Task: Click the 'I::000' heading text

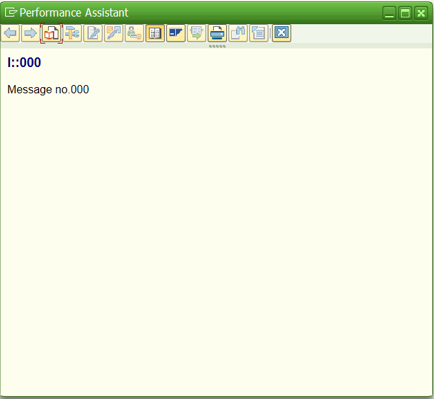Action: pos(24,63)
